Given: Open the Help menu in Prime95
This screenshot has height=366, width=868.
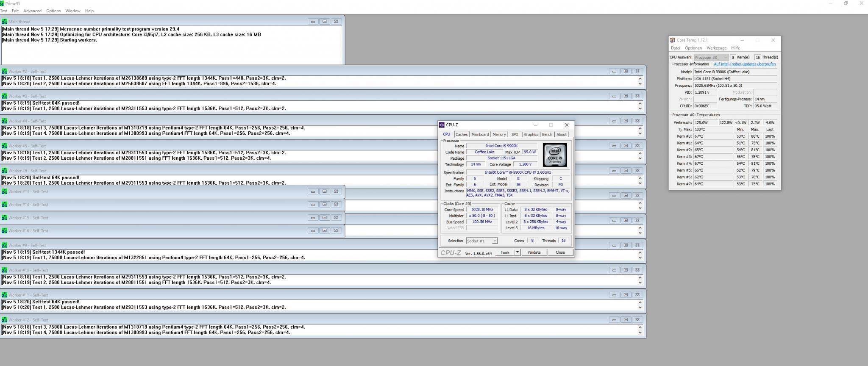Looking at the screenshot, I should click(89, 11).
